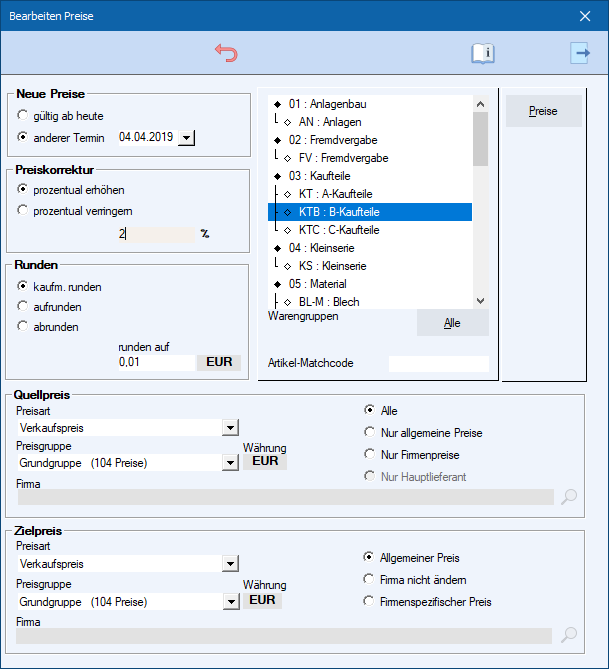Choose 'prozentual verringern' option
609x669 pixels.
pos(23,211)
